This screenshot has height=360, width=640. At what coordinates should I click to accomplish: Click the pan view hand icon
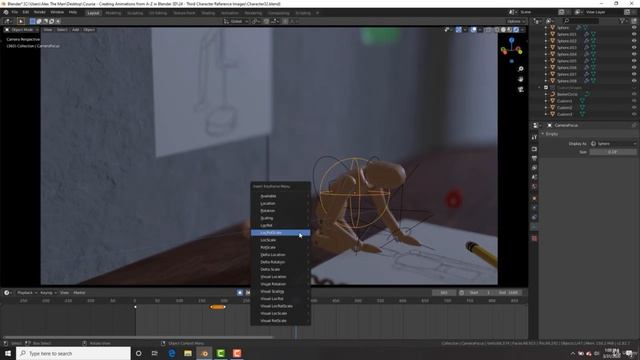pyautogui.click(x=520, y=79)
